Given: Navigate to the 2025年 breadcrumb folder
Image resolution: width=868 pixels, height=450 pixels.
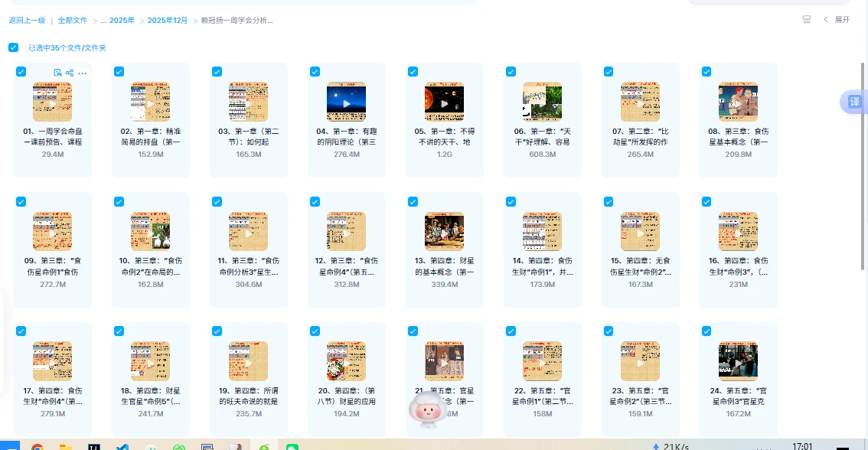Looking at the screenshot, I should (122, 21).
